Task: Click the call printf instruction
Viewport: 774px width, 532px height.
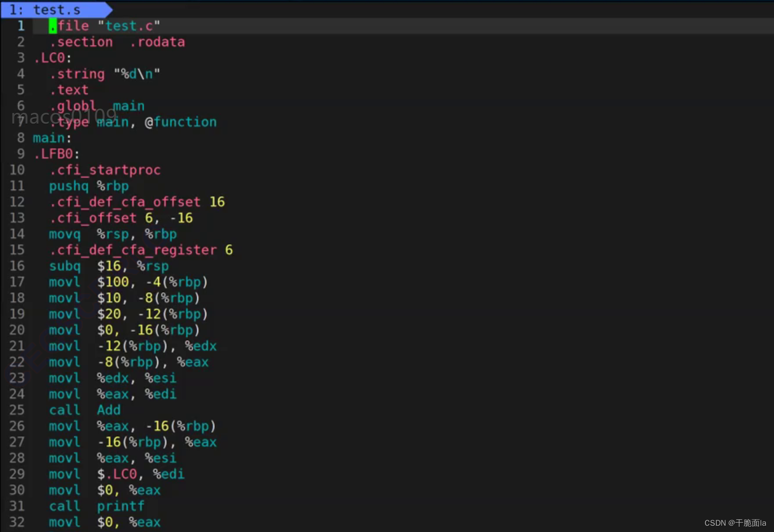Action: point(97,505)
